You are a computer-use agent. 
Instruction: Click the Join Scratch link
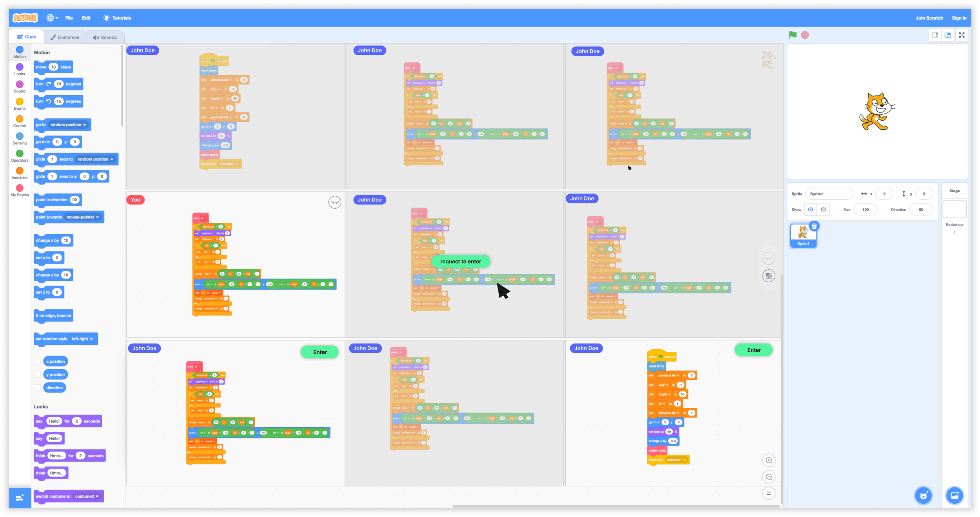pyautogui.click(x=929, y=18)
